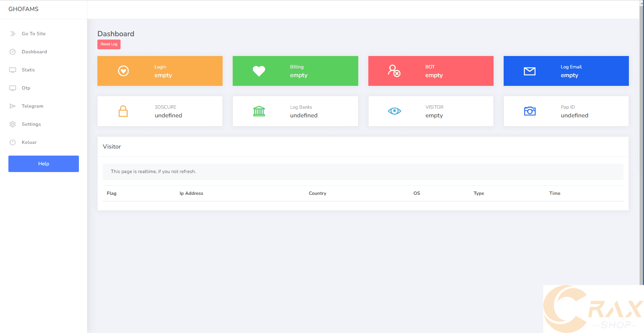Click the blocked-user icon on BOT card

pos(394,71)
